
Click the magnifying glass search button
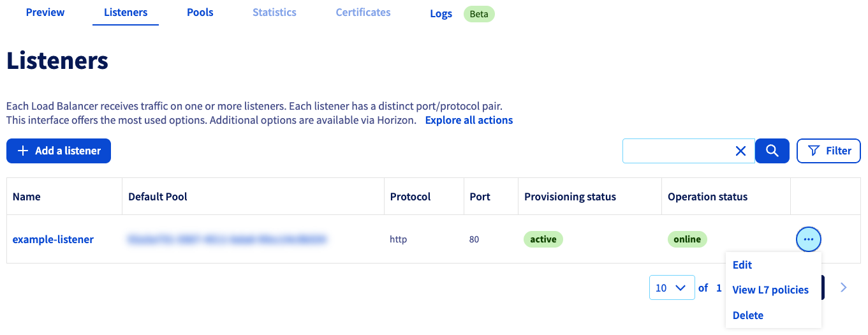coord(772,151)
